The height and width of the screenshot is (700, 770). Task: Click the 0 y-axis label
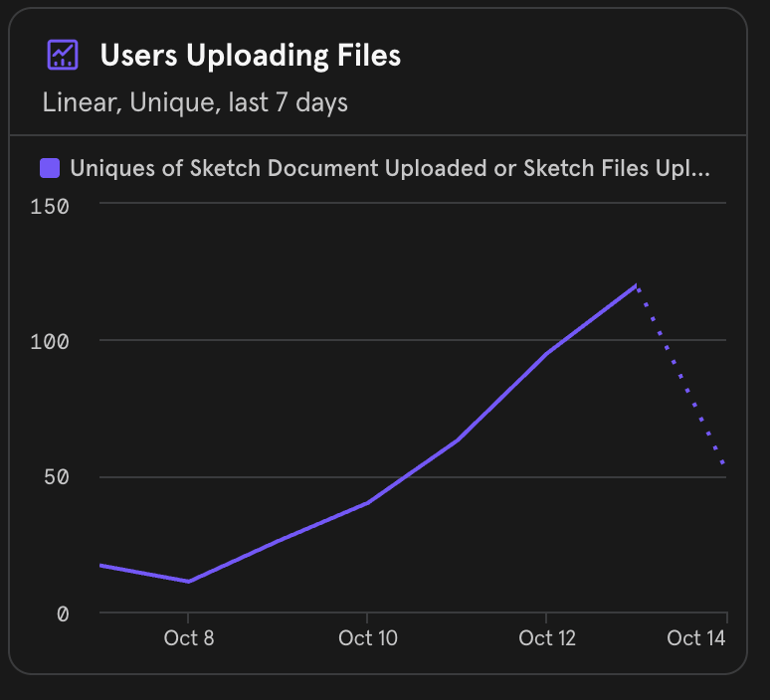point(64,614)
